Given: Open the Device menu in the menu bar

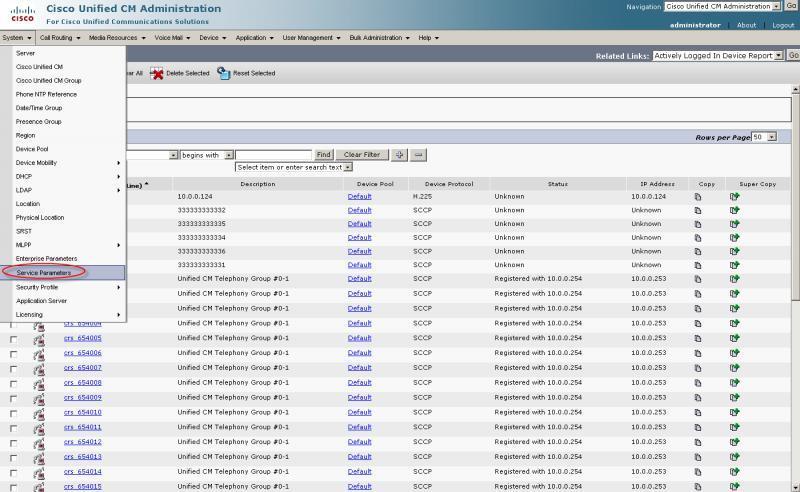Looking at the screenshot, I should coord(212,38).
